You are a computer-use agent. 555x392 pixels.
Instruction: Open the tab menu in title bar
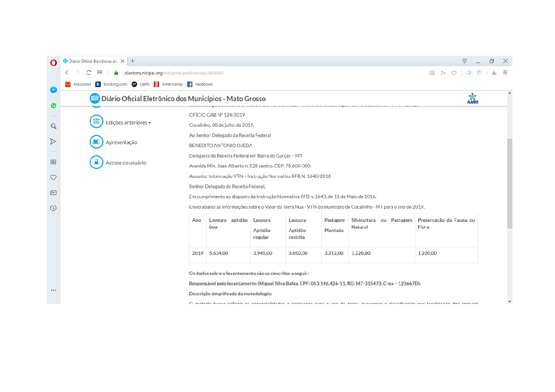pyautogui.click(x=465, y=61)
